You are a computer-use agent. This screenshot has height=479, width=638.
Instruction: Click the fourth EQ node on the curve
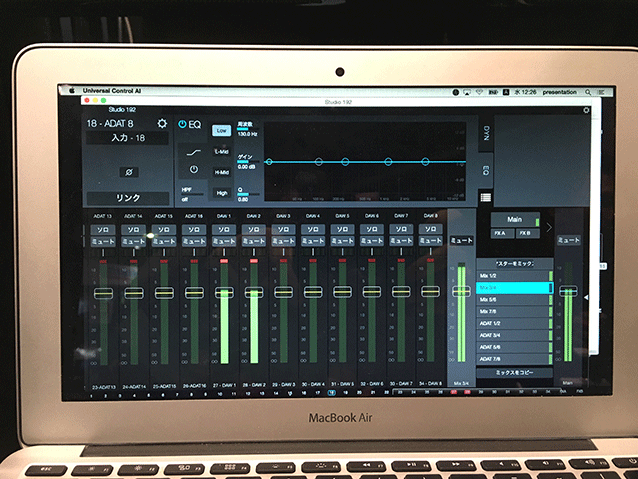point(388,162)
